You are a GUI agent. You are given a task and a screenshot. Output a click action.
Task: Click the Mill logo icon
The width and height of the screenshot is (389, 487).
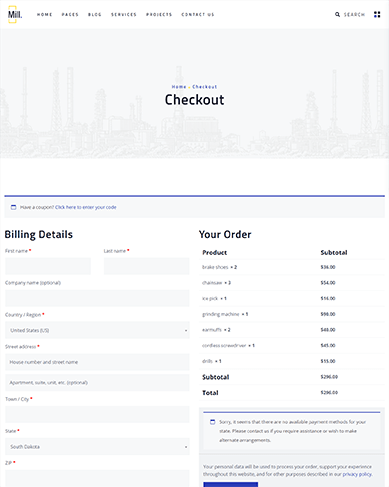pos(15,14)
